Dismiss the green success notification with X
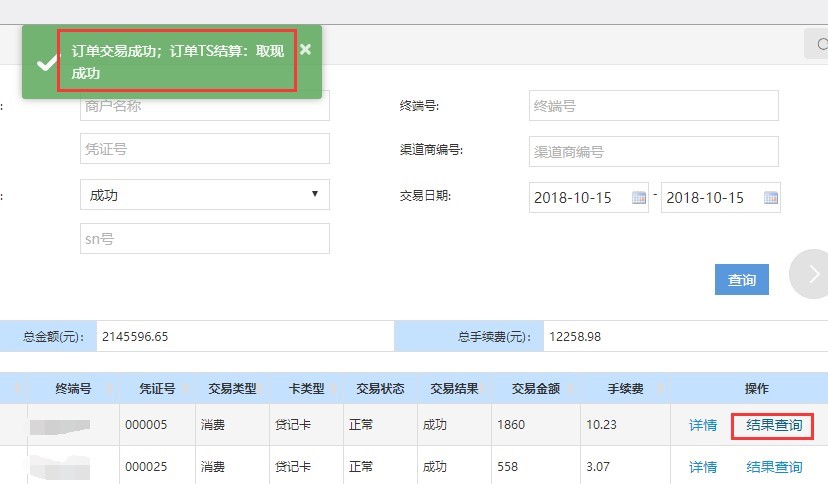 tap(305, 50)
